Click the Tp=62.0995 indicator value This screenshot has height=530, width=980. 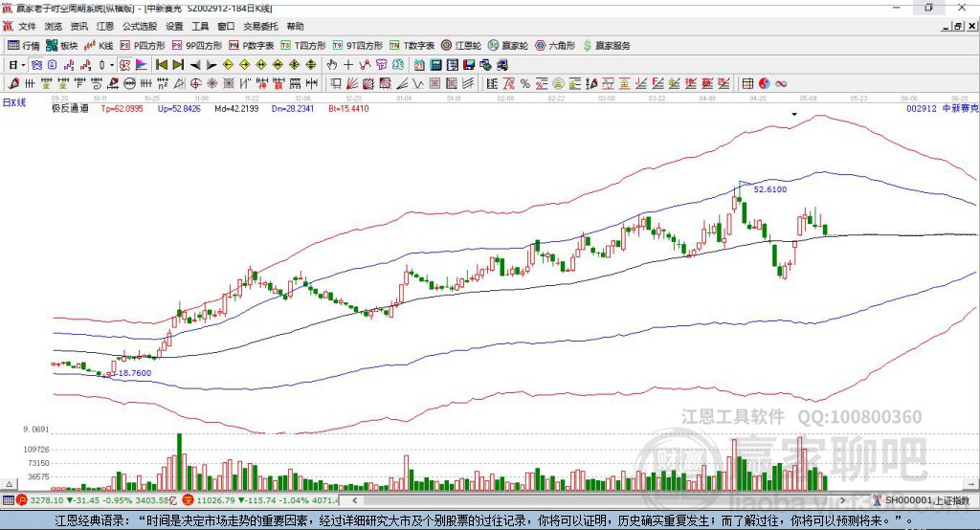[122, 108]
